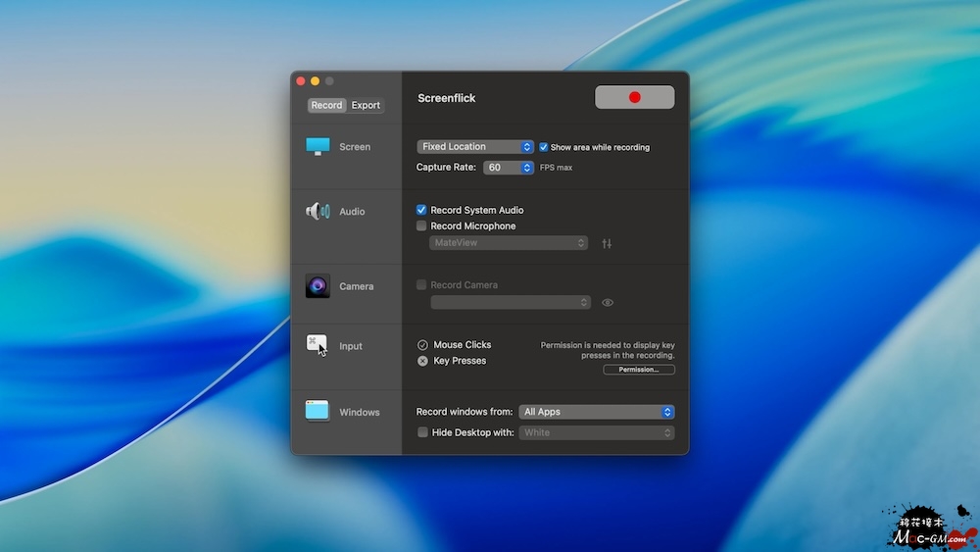Click the Screen label in sidebar
Screen dimensions: 980x552
pos(355,147)
